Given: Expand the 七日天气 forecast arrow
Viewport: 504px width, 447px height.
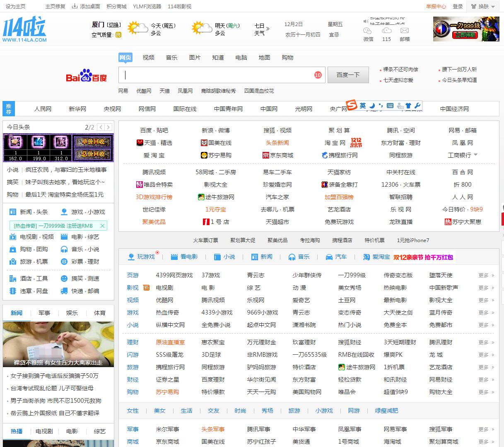Looking at the screenshot, I should click(268, 29).
